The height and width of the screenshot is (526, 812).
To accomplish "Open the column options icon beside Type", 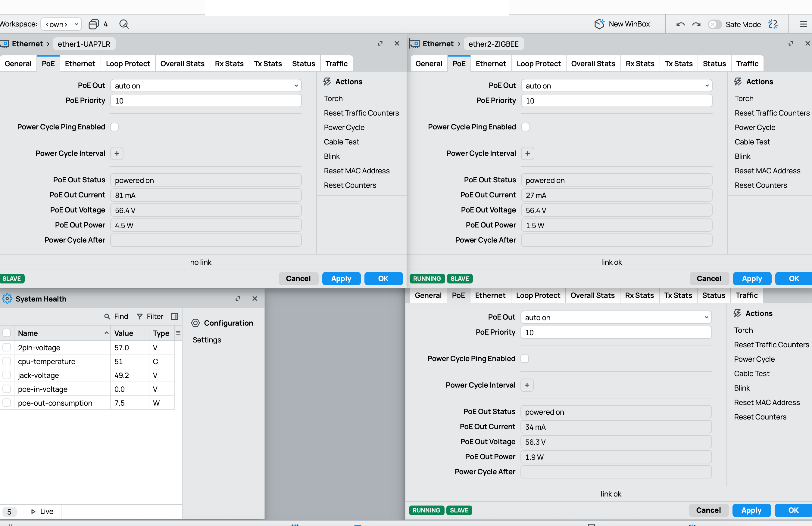I will click(x=178, y=333).
